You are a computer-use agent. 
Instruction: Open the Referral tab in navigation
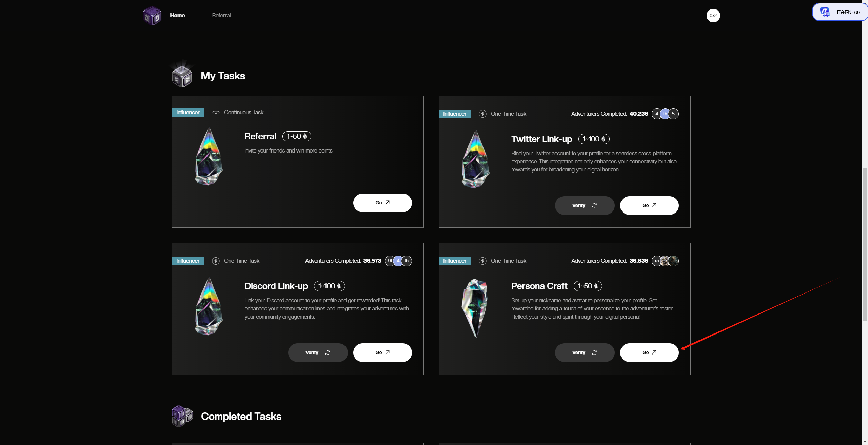click(221, 15)
